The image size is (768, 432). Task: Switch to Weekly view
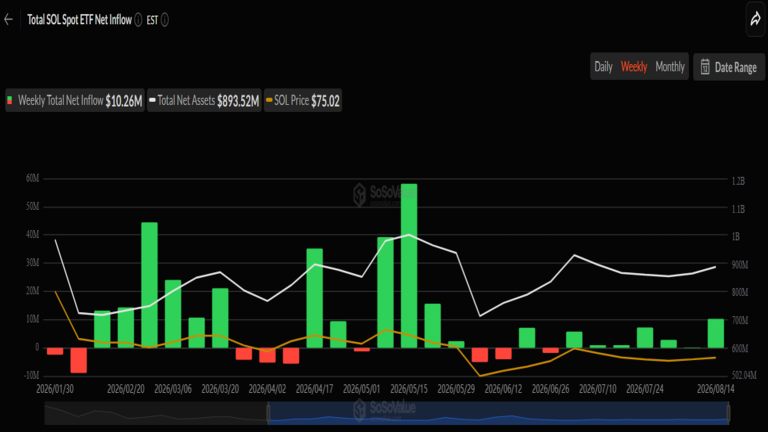634,67
